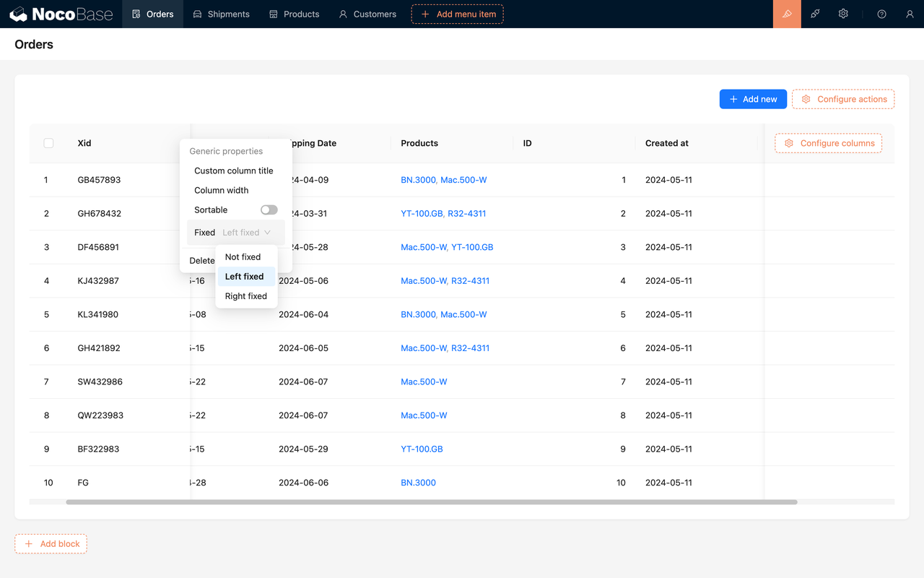This screenshot has height=578, width=924.
Task: Choose Right fixed from the list
Action: click(245, 296)
